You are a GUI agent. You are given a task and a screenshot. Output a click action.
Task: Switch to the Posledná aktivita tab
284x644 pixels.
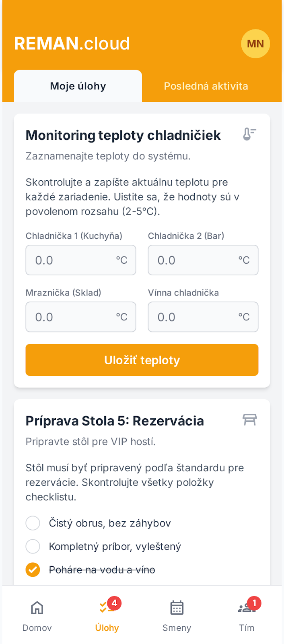click(x=206, y=86)
